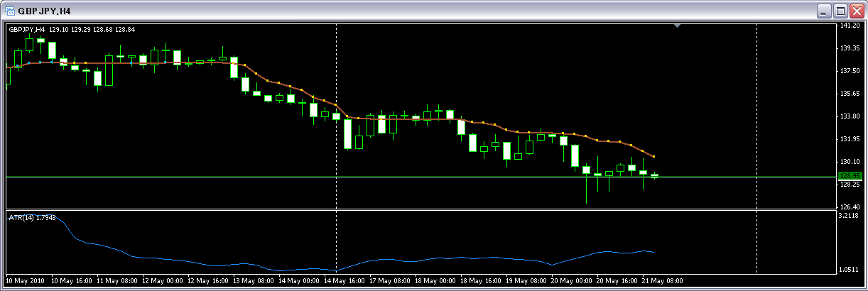Click the 21 May 08:00 time label

pyautogui.click(x=662, y=281)
